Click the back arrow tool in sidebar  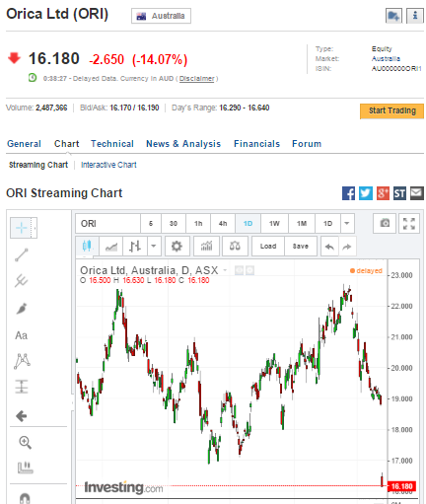(22, 416)
